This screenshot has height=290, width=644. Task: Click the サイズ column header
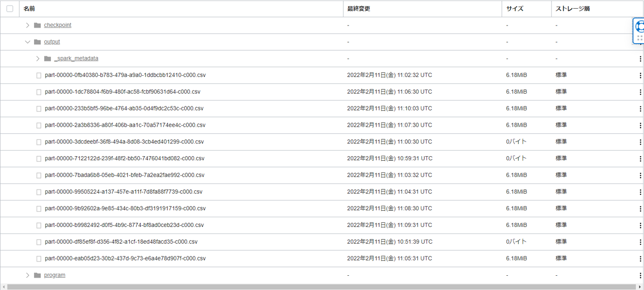[514, 9]
